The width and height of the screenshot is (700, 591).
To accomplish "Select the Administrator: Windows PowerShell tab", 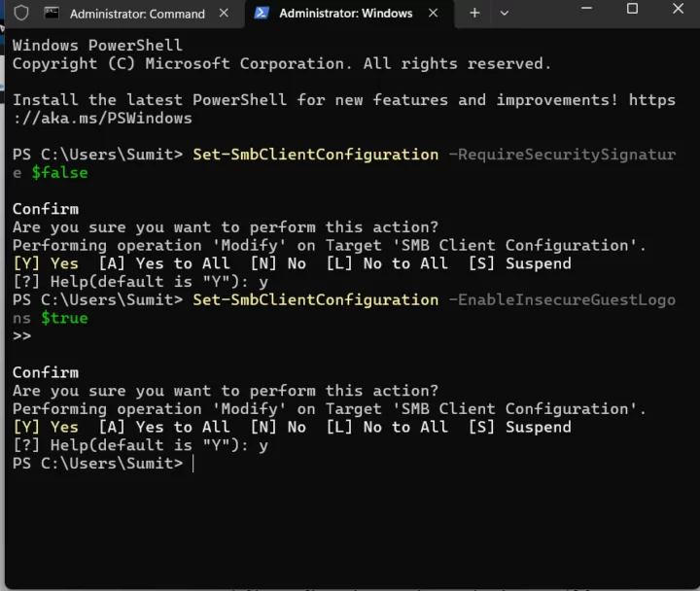I will coord(346,14).
